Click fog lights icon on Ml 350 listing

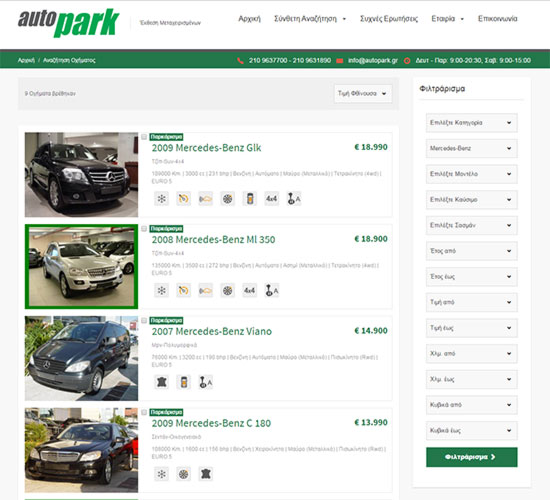click(x=206, y=290)
